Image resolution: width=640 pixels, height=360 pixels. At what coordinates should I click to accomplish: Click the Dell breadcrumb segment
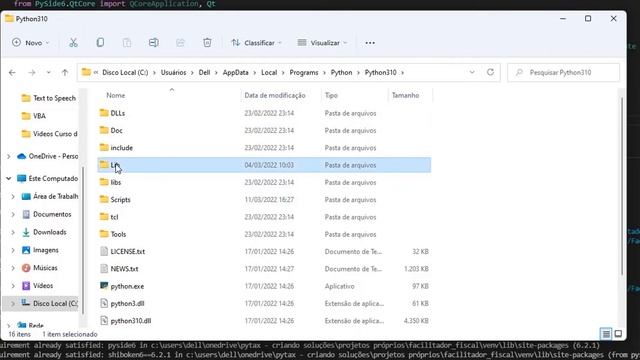click(204, 72)
